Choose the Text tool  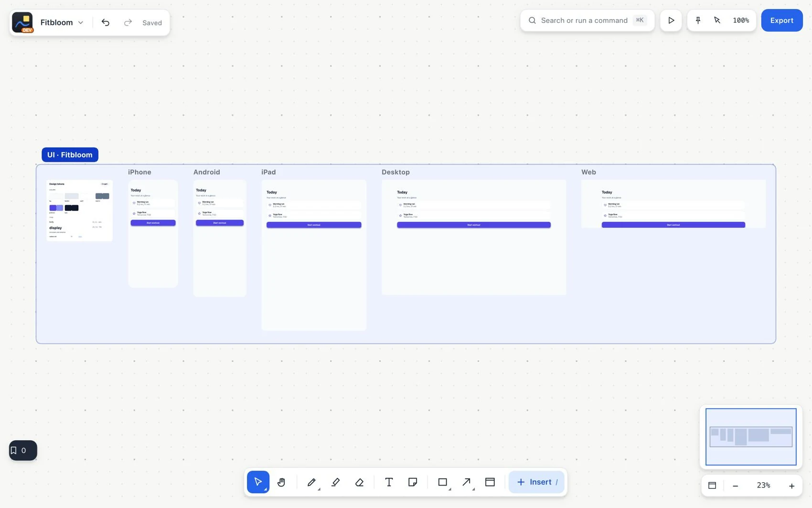(x=389, y=482)
